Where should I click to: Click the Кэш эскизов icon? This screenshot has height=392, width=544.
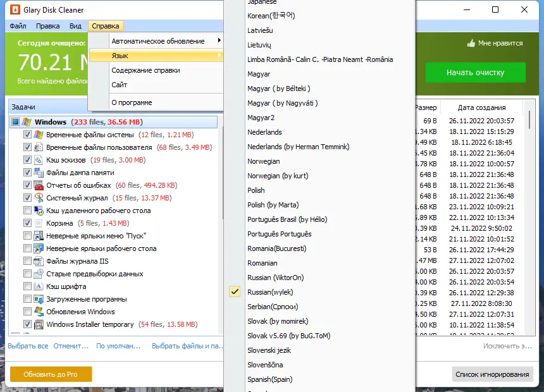pos(39,160)
